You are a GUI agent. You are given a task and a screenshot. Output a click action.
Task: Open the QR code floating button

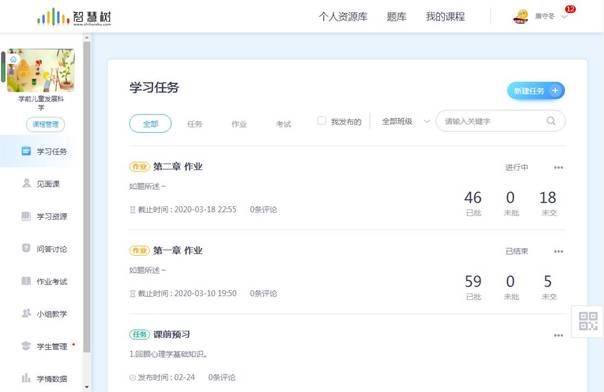pos(588,321)
